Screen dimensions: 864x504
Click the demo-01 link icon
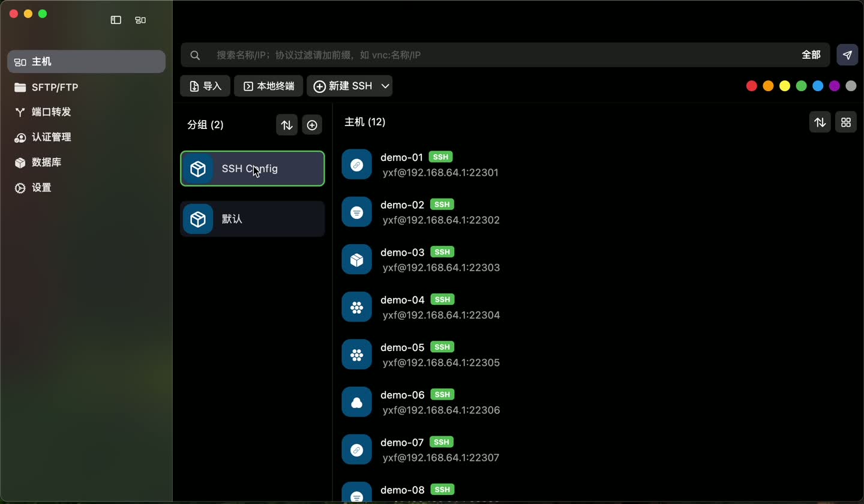357,164
